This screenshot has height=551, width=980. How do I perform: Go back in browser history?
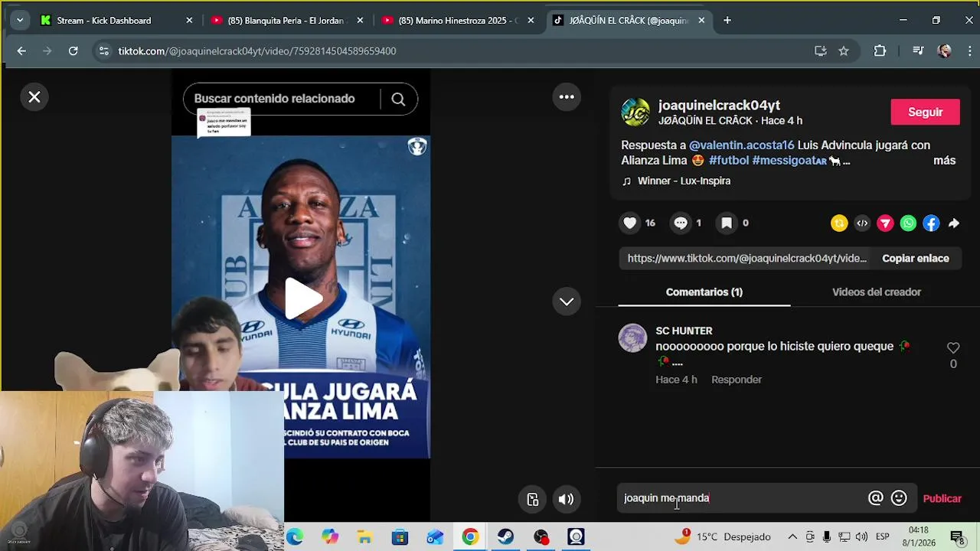(x=21, y=51)
